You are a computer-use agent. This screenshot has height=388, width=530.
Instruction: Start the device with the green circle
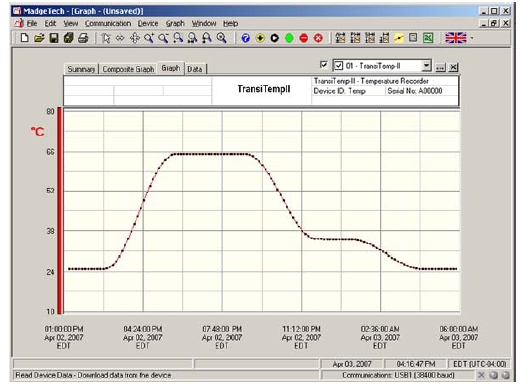point(289,38)
